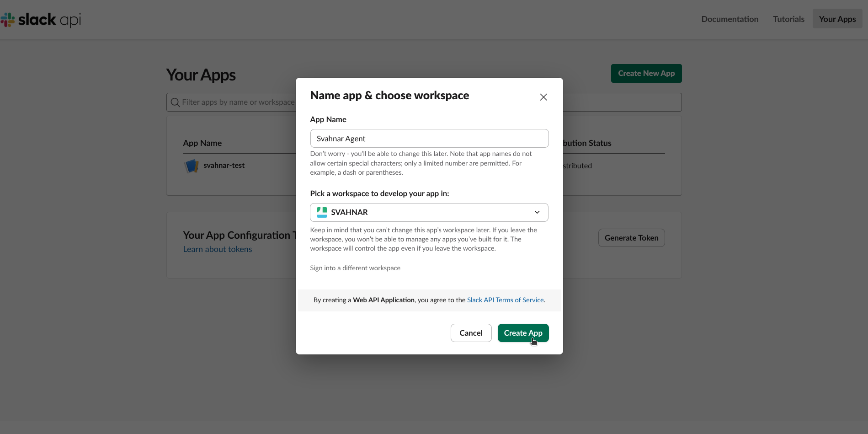The height and width of the screenshot is (434, 868).
Task: Click the Slack API logo
Action: (x=41, y=20)
